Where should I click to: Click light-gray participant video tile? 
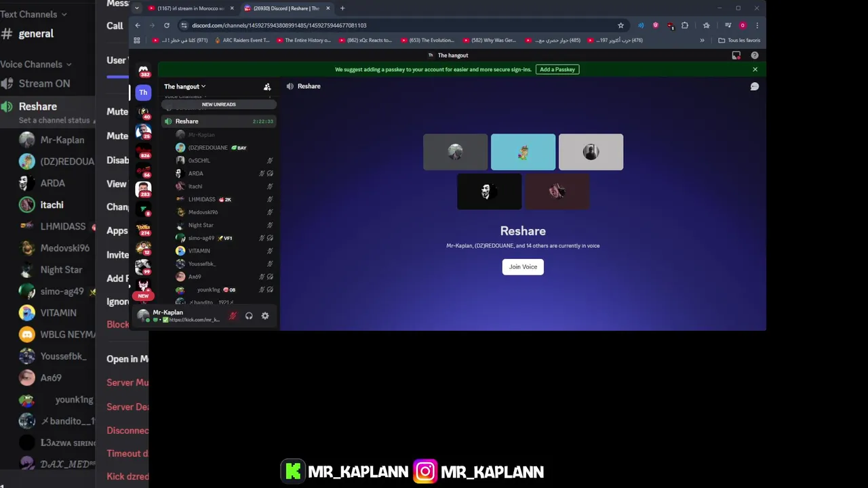pyautogui.click(x=591, y=152)
